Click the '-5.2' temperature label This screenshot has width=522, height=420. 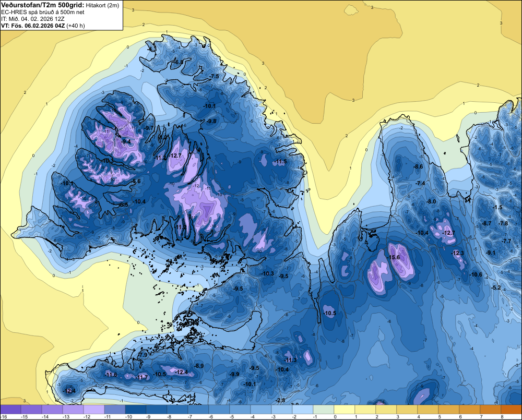[496, 287]
